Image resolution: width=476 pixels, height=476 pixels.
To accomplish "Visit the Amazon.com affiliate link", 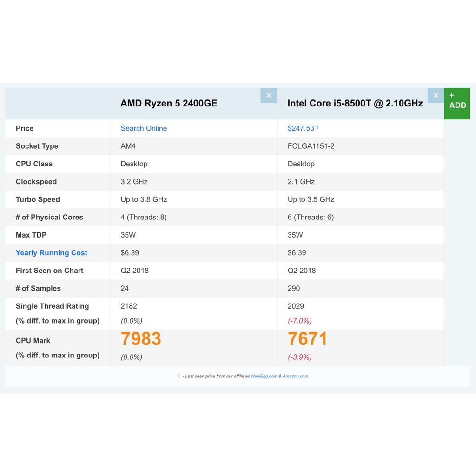I will click(x=296, y=376).
